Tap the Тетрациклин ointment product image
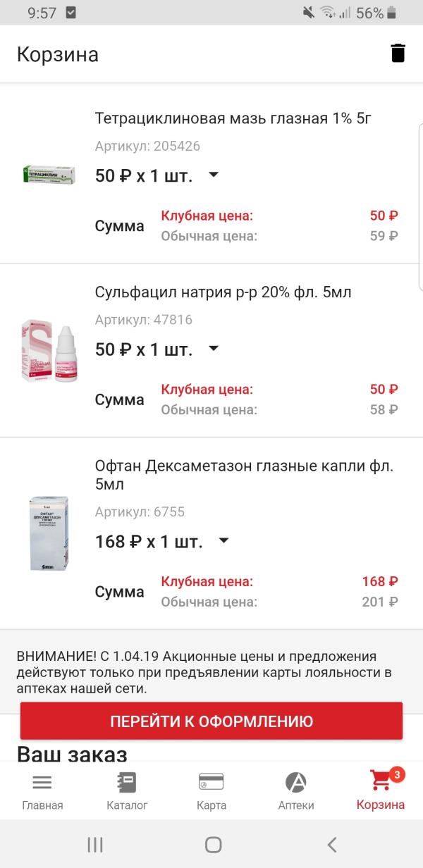 tap(49, 174)
